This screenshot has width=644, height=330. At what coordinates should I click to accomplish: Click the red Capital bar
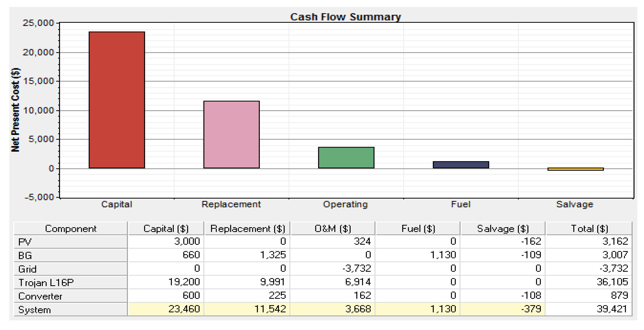pos(117,100)
